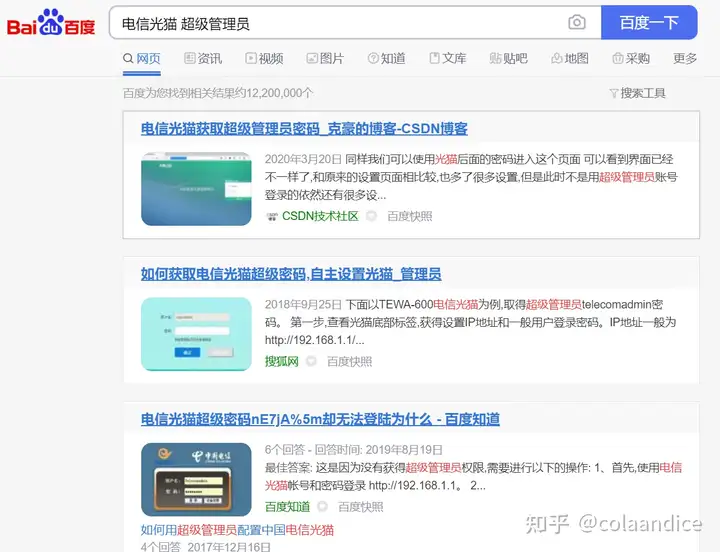Click shield icon next to 百度知道
720x552 pixels.
pos(323,507)
